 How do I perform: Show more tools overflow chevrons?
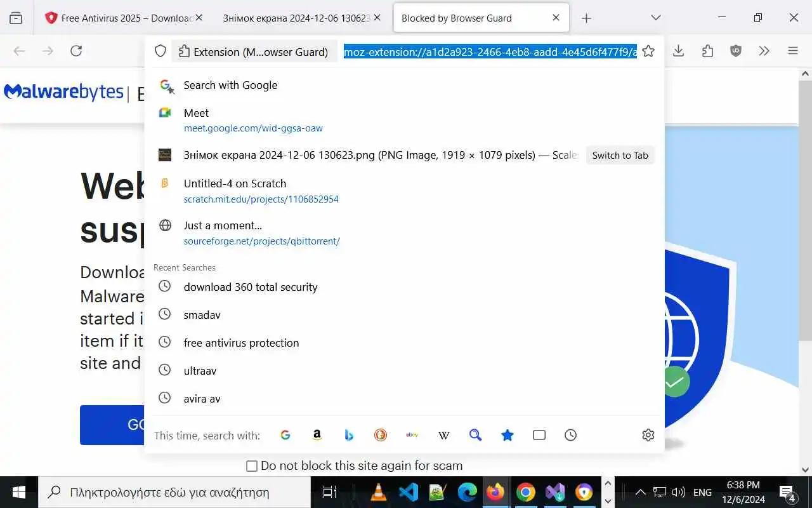pyautogui.click(x=764, y=51)
